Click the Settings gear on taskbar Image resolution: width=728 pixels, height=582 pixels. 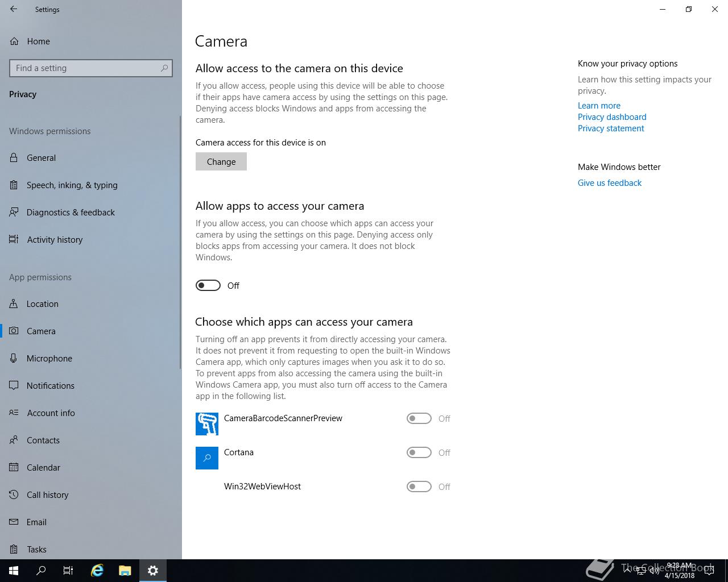(152, 571)
